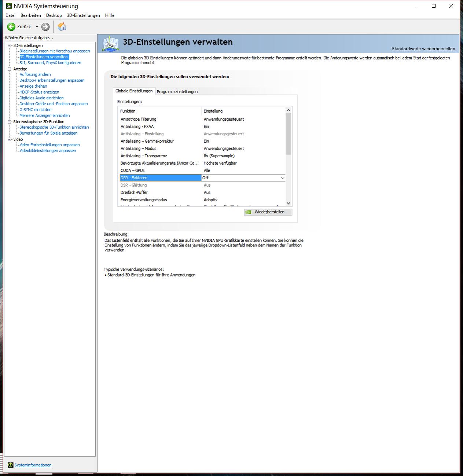463x476 pixels.
Task: Open Desktop-Größe und -Position anpassen
Action: [54, 104]
